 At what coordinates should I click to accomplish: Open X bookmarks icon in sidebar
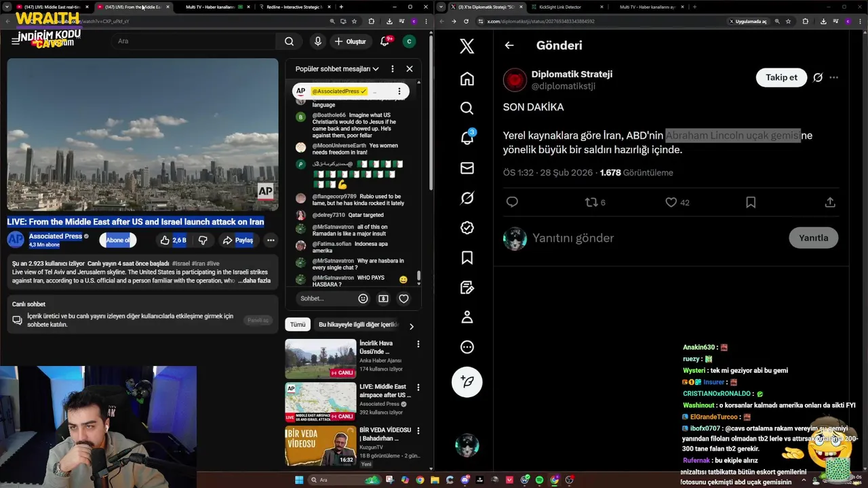(467, 258)
